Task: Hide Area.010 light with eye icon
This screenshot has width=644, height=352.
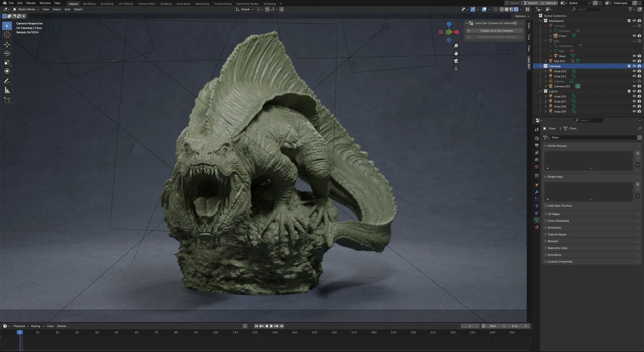Action: coord(634,71)
